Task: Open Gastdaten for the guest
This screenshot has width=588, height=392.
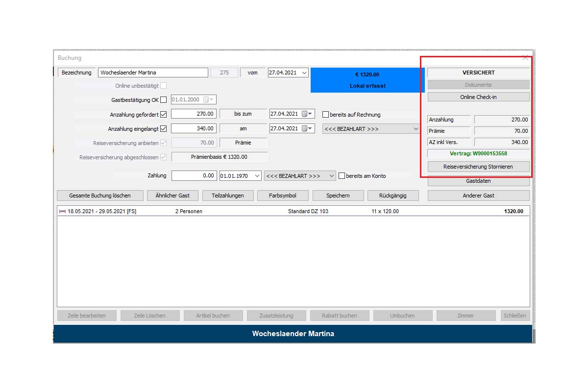Action: [x=478, y=181]
